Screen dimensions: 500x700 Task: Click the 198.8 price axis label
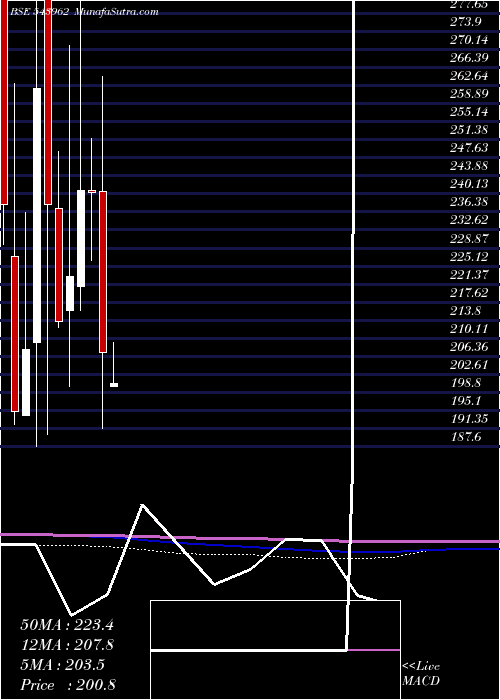pos(466,383)
